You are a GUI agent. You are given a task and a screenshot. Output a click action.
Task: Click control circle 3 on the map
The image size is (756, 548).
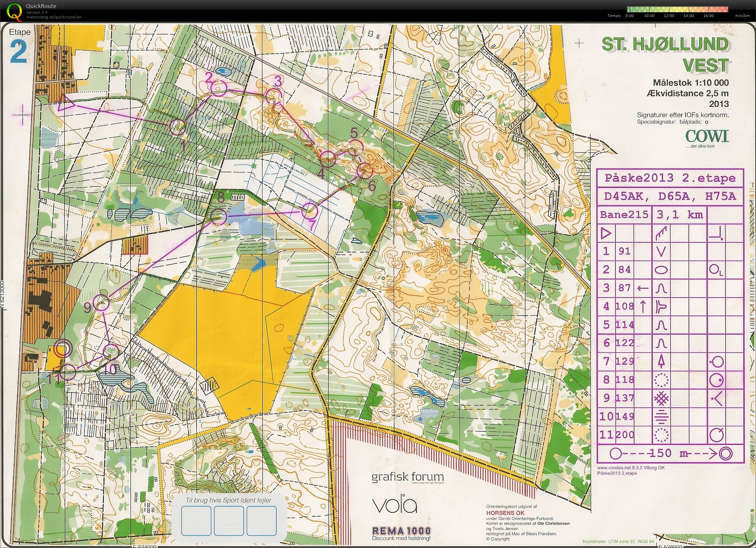(273, 97)
